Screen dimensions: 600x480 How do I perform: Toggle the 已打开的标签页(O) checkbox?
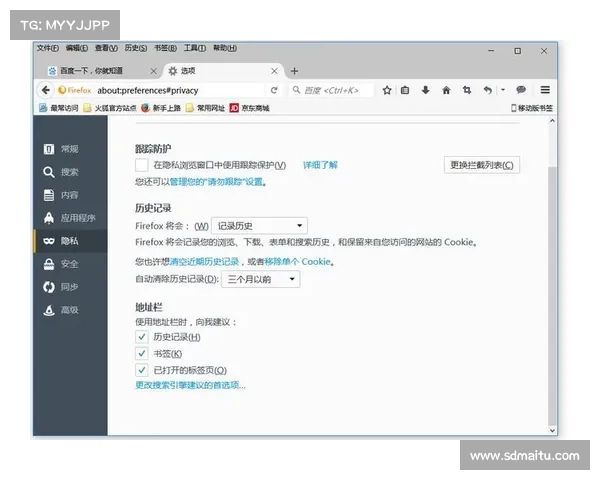(142, 370)
